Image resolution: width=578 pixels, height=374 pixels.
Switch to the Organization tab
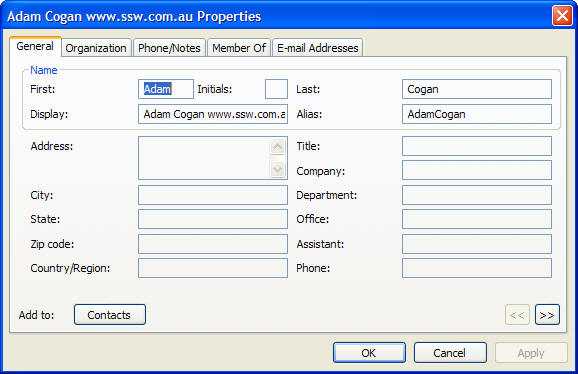coord(96,48)
